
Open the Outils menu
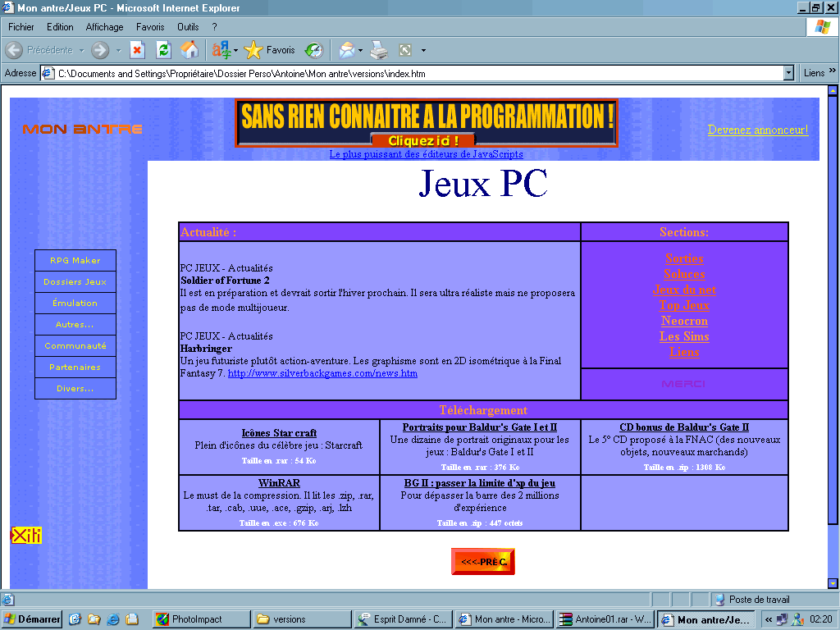tap(188, 27)
